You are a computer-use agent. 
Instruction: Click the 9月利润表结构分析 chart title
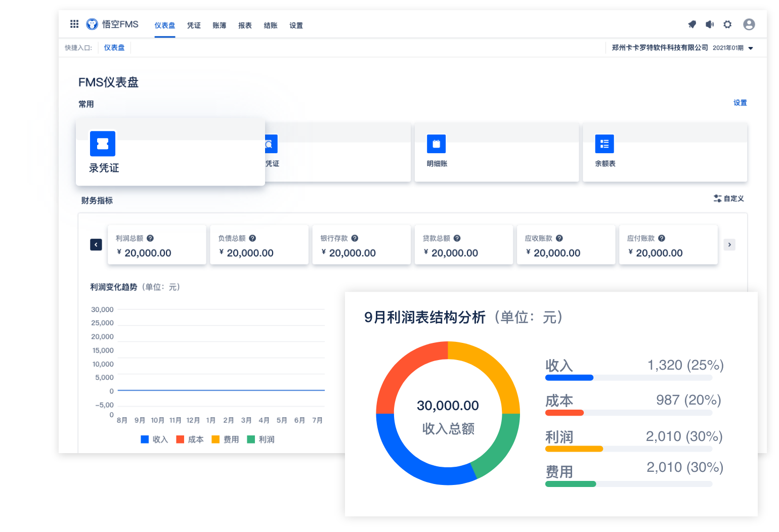point(424,318)
